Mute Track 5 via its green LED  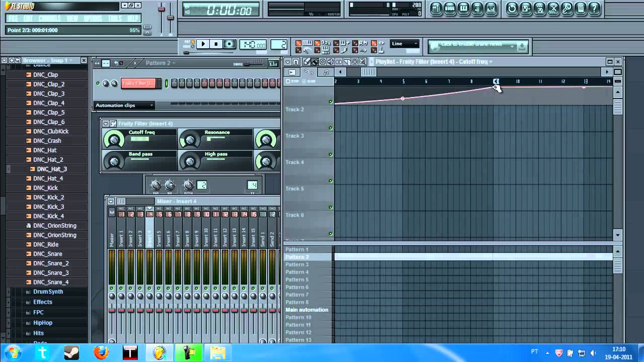331,207
